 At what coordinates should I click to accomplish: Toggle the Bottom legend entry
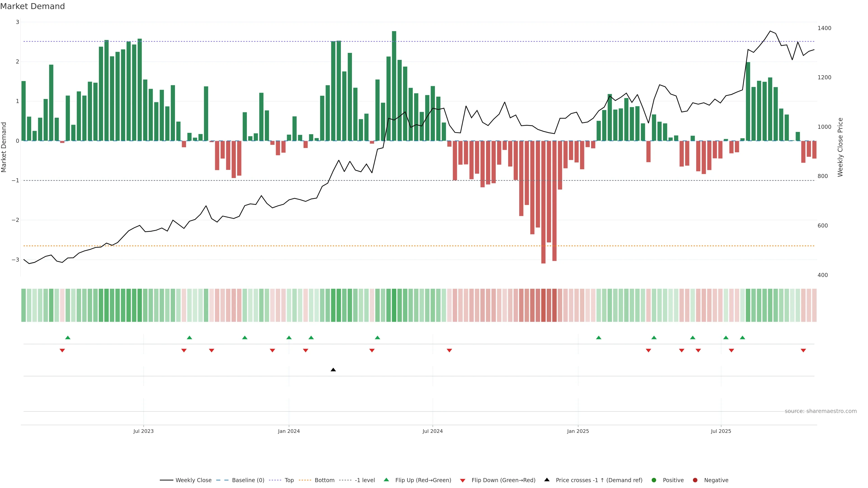point(324,480)
